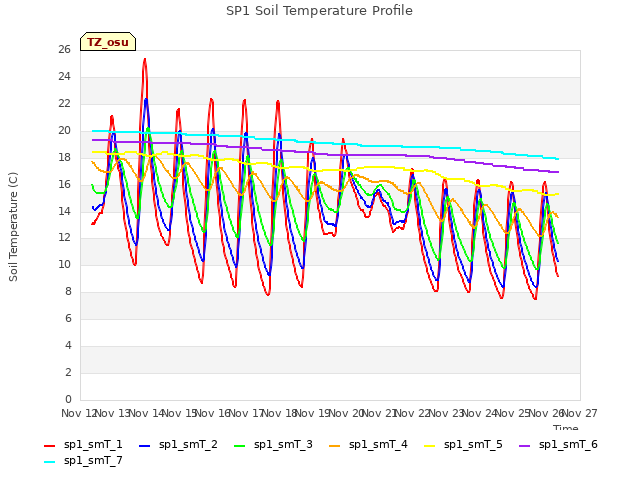Click the Nov 12 x-axis tick label
The image size is (640, 480).
coord(78,413)
